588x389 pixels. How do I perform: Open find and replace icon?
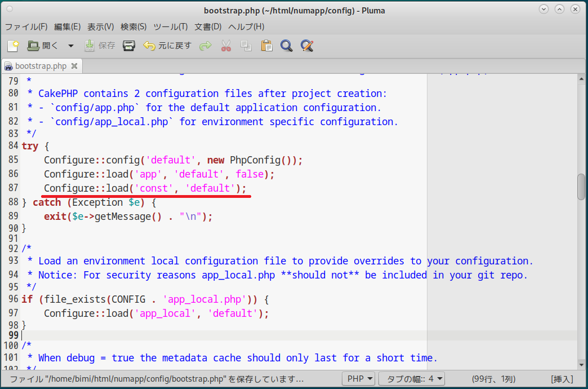(307, 46)
